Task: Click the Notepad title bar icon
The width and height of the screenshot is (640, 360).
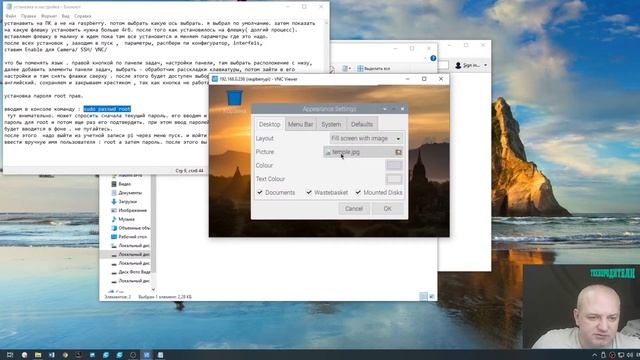Action: [x=9, y=7]
